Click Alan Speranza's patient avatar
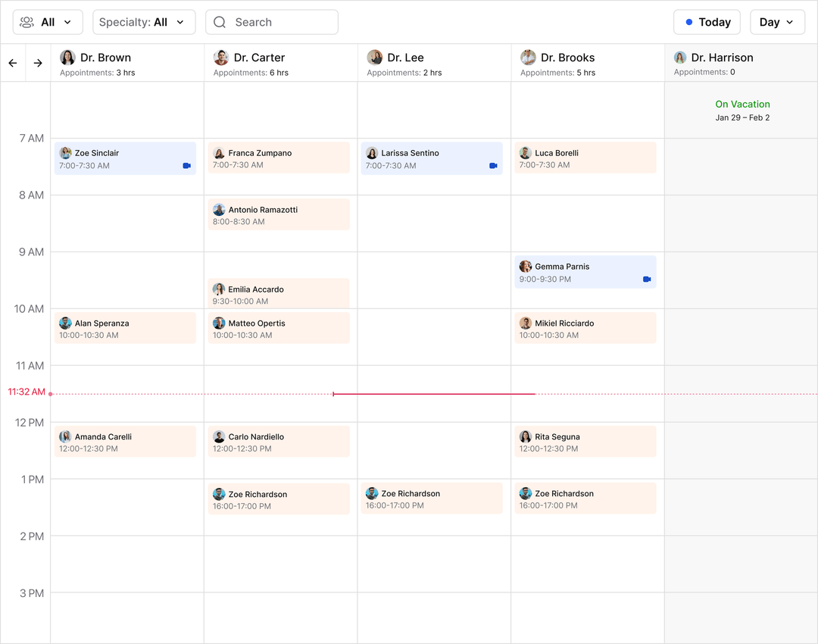This screenshot has width=818, height=644. pyautogui.click(x=65, y=323)
